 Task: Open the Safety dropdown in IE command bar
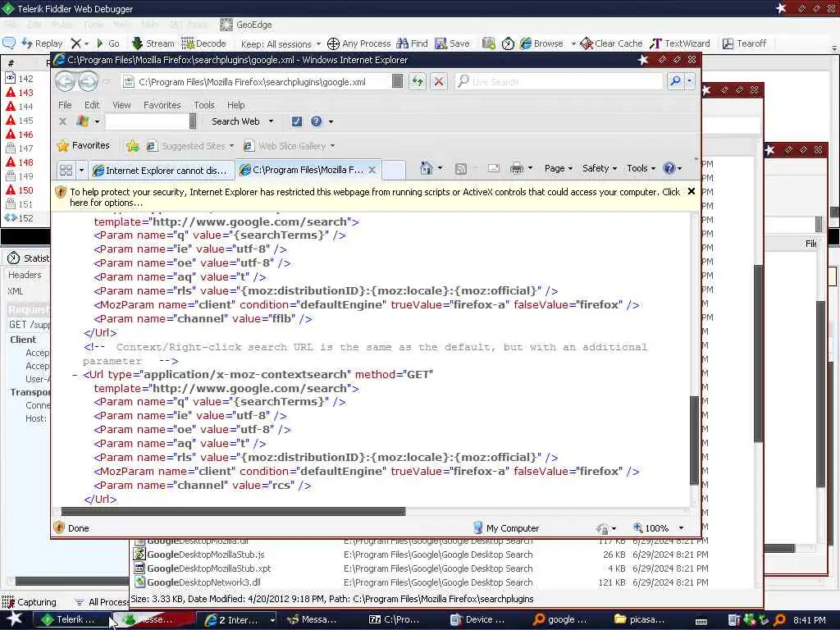point(600,168)
